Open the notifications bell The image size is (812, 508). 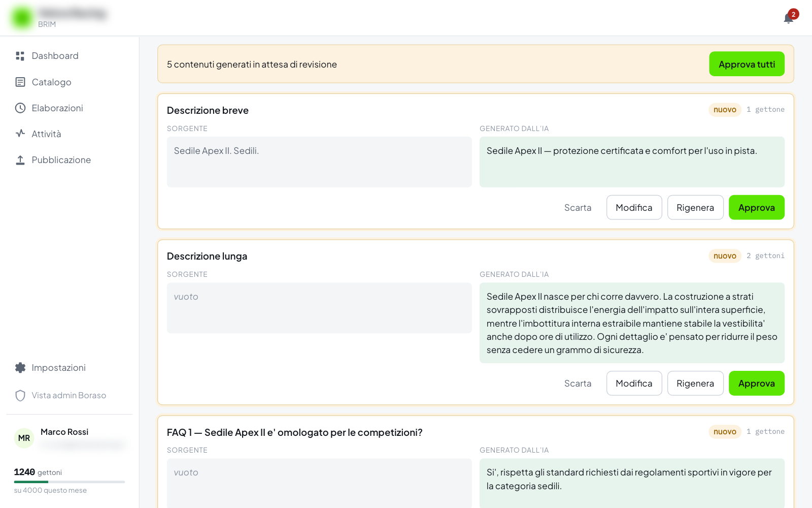coord(788,18)
